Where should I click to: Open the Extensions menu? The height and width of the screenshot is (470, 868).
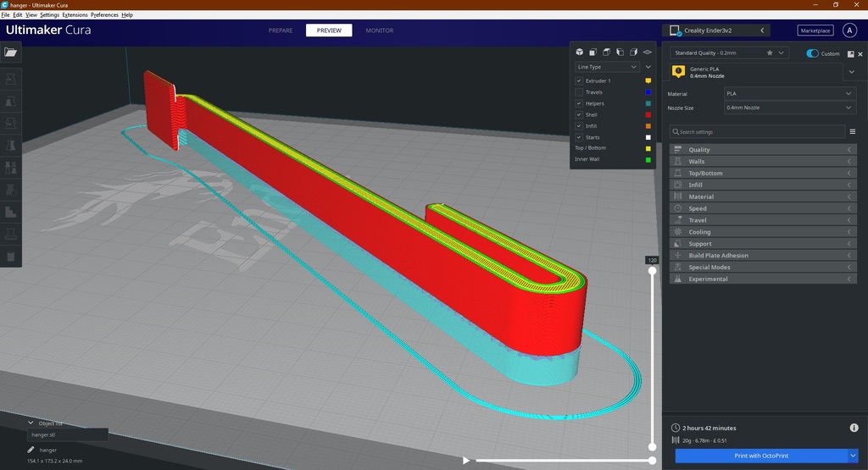[x=75, y=15]
